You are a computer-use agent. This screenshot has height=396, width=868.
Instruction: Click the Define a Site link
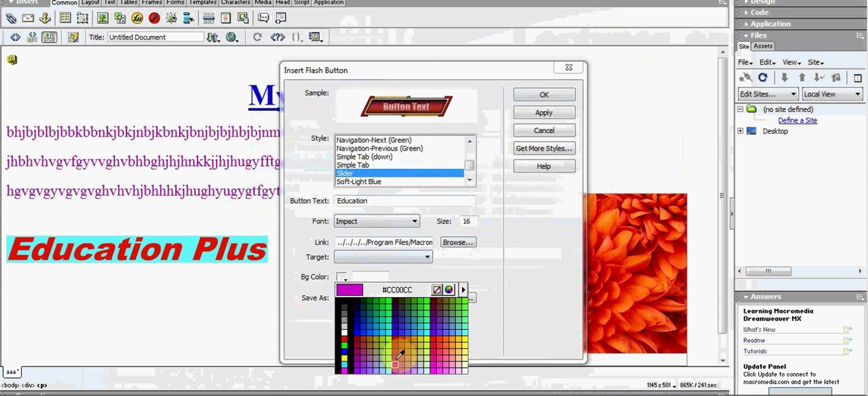tap(797, 120)
